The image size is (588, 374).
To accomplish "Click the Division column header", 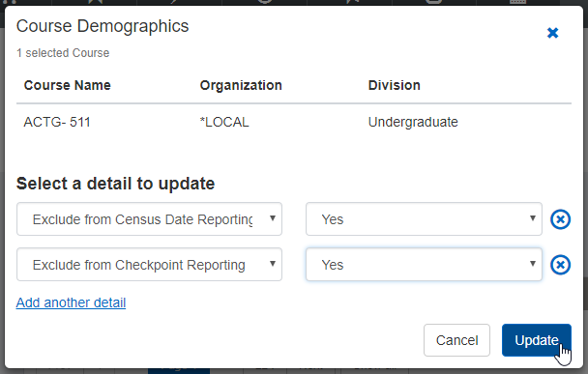I will (395, 85).
